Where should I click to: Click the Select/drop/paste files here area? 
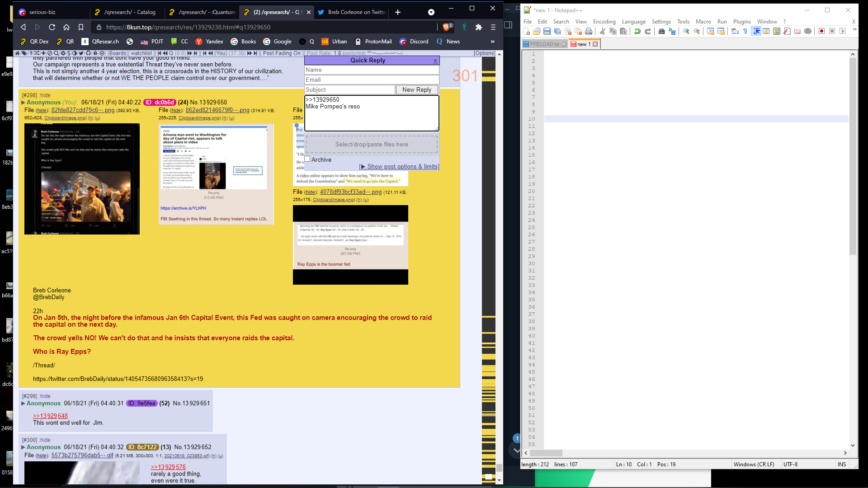372,145
